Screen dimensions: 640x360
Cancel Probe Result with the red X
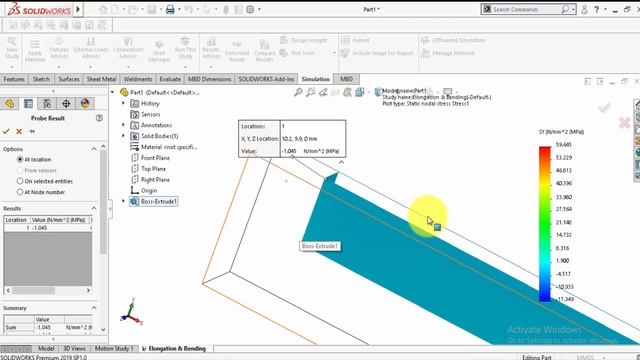pyautogui.click(x=19, y=131)
